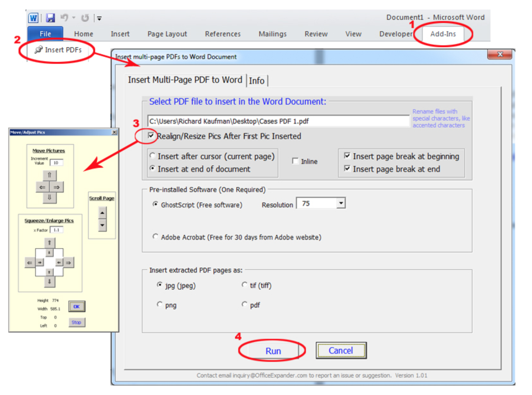The width and height of the screenshot is (532, 395).
Task: Squeeze pictures from left with inner right arrow
Action: click(40, 263)
